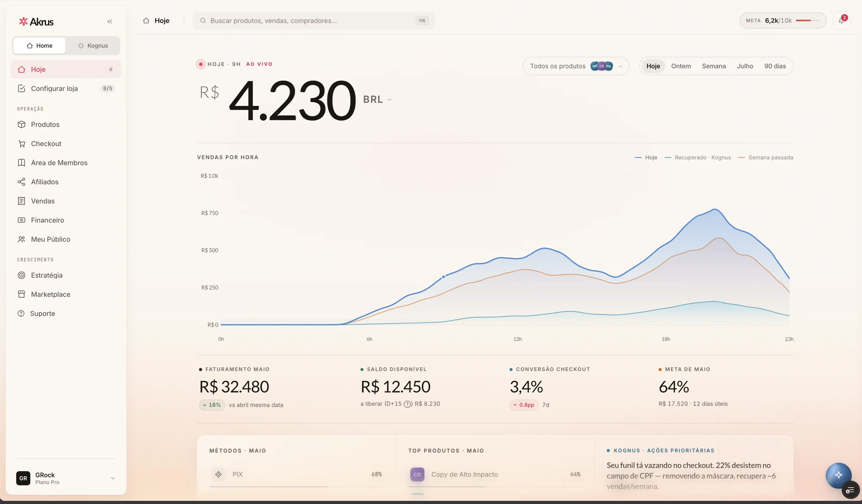Switch to the Kognus tab
Viewport: 862px width, 504px height.
click(x=93, y=46)
